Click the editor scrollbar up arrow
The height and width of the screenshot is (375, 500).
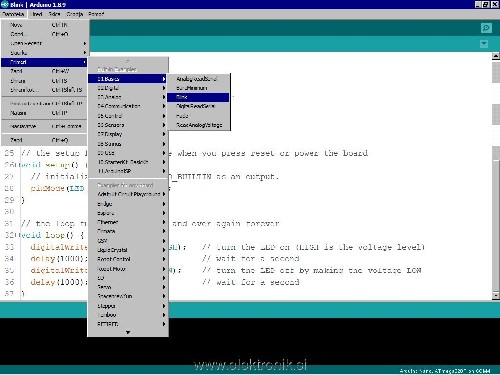(x=496, y=56)
